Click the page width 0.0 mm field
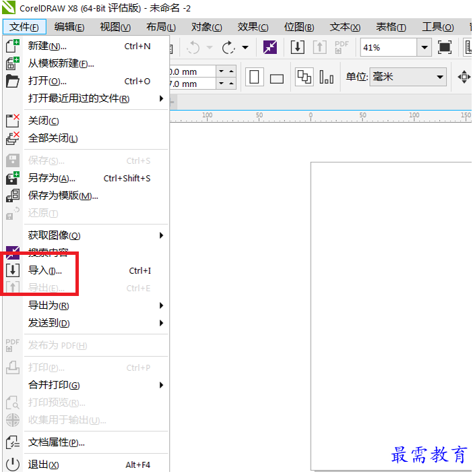473x476 pixels. pos(193,71)
